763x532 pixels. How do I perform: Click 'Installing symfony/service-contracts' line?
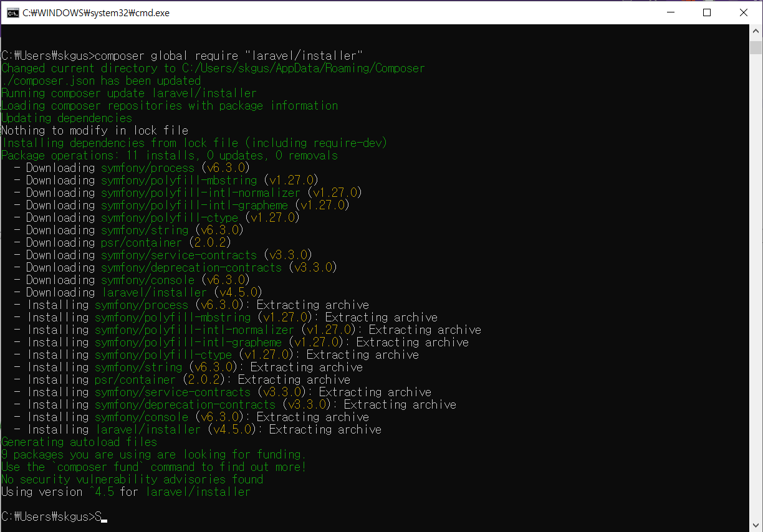pos(223,392)
